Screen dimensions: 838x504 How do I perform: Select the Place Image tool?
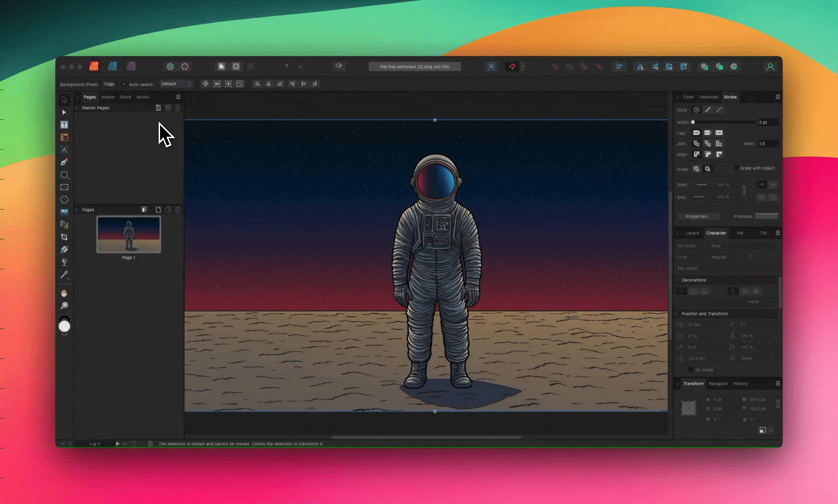coord(64,212)
